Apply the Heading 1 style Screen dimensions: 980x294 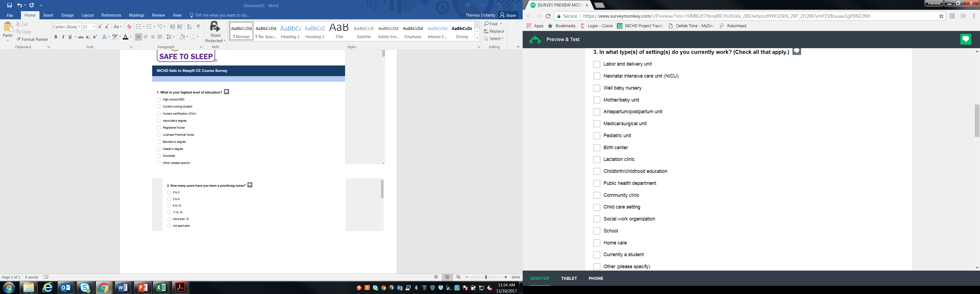pyautogui.click(x=290, y=31)
